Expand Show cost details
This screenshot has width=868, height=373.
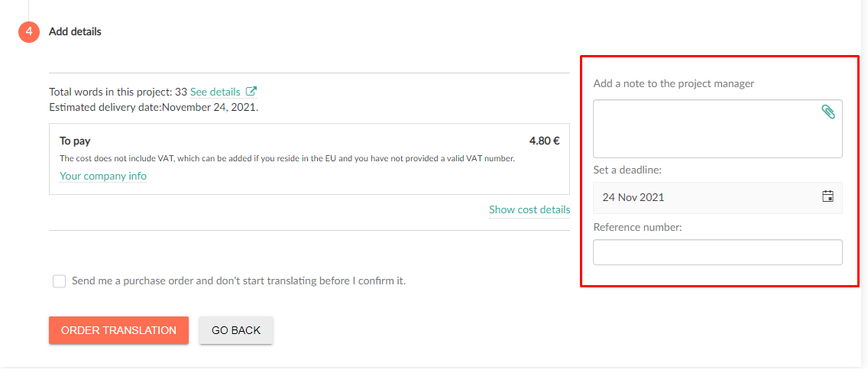[x=530, y=209]
